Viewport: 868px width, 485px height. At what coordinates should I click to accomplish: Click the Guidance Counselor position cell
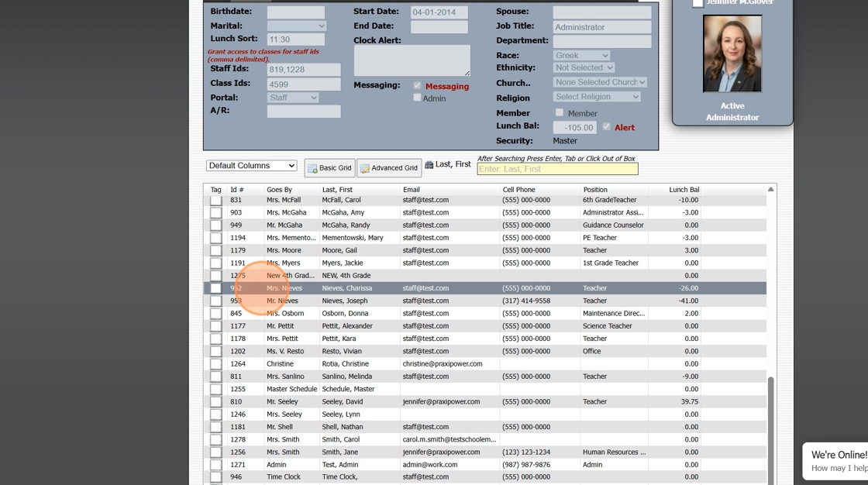[613, 225]
